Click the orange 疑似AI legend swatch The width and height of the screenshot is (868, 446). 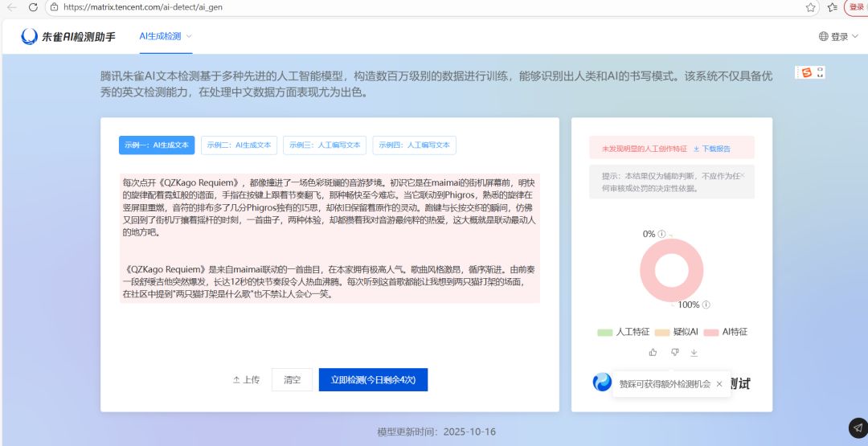tap(662, 333)
